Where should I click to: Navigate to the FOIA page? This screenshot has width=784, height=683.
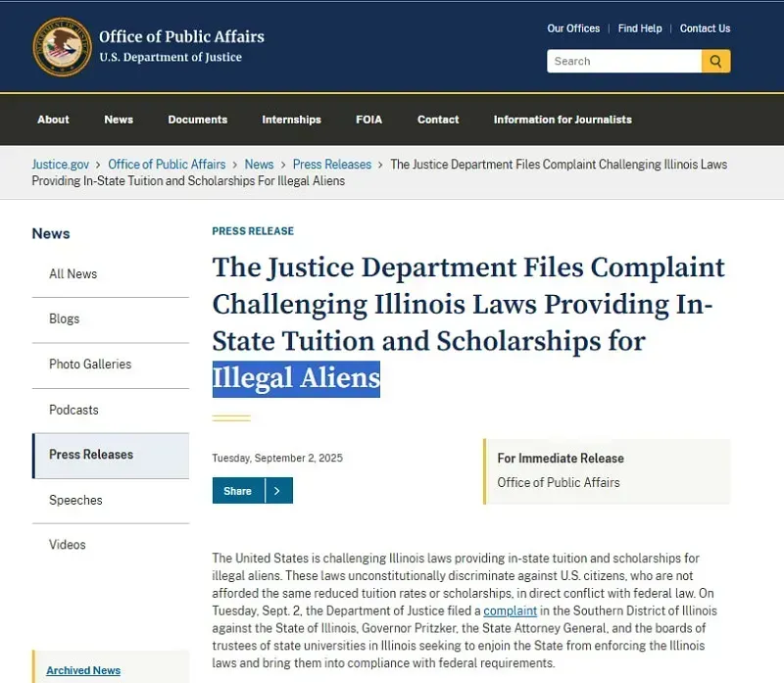(x=368, y=120)
